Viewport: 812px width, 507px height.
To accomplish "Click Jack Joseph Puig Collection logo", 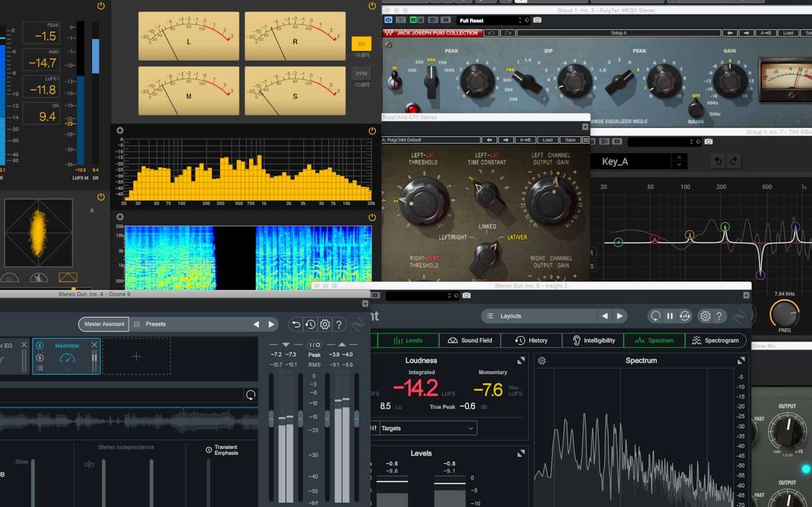I will (x=433, y=33).
